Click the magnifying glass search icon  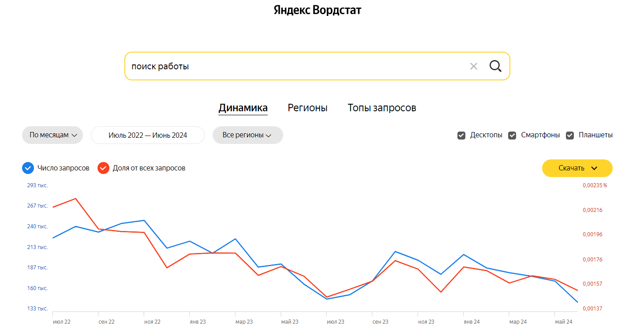pos(495,66)
